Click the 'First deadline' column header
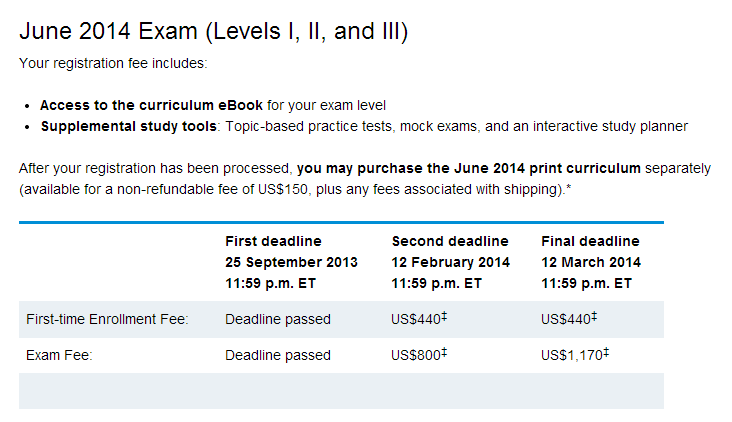The height and width of the screenshot is (422, 732). tap(274, 241)
